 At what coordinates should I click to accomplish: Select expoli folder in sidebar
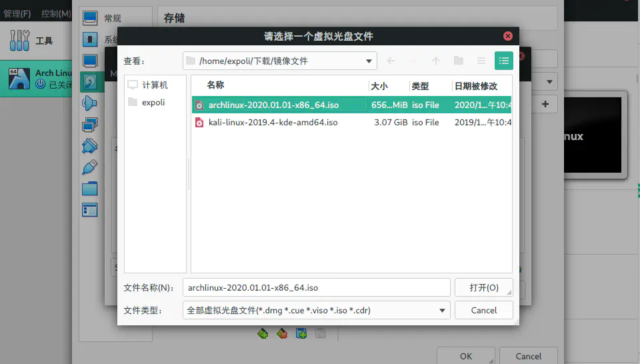[x=153, y=103]
